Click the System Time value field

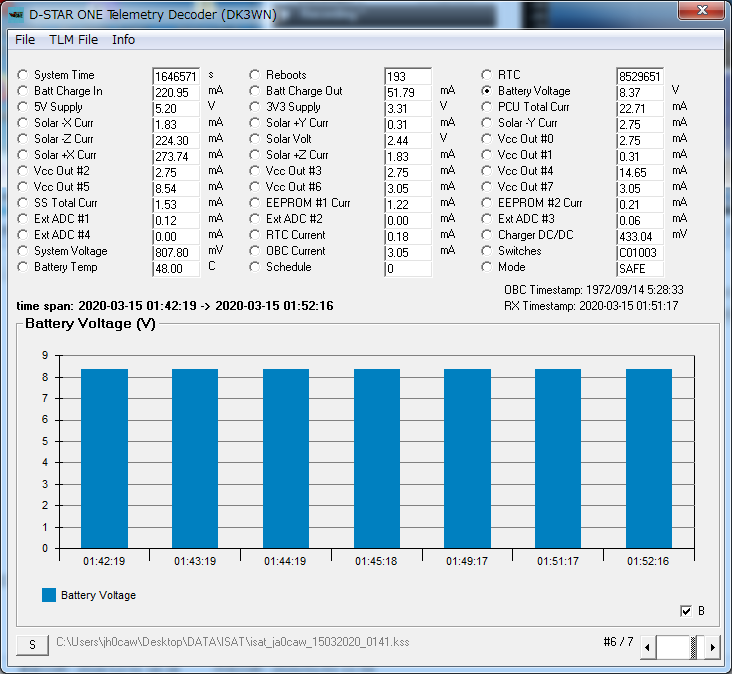(176, 76)
